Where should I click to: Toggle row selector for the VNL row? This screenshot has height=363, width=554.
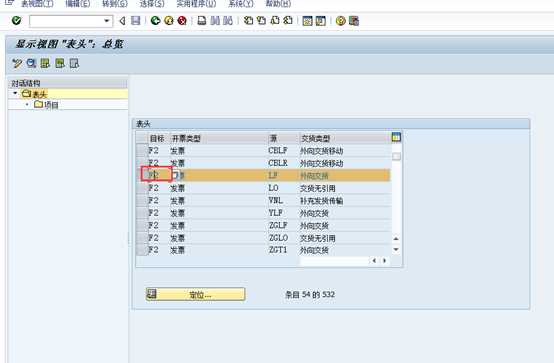point(142,200)
